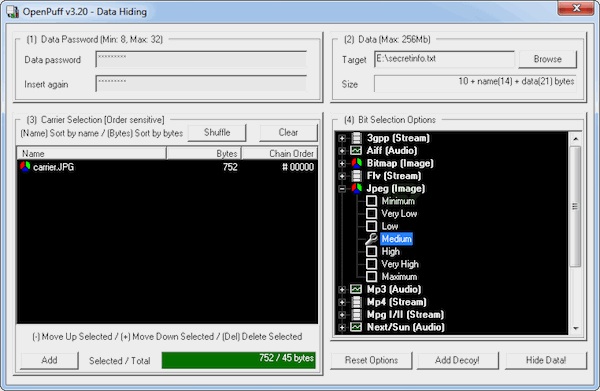The image size is (600, 391).
Task: Click the Bit Selection Options scrollbar thumb
Action: click(x=575, y=207)
